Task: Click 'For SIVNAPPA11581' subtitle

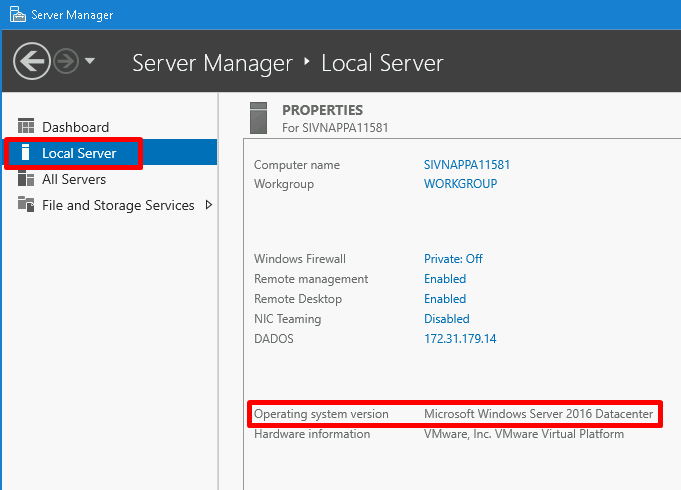Action: 335,128
